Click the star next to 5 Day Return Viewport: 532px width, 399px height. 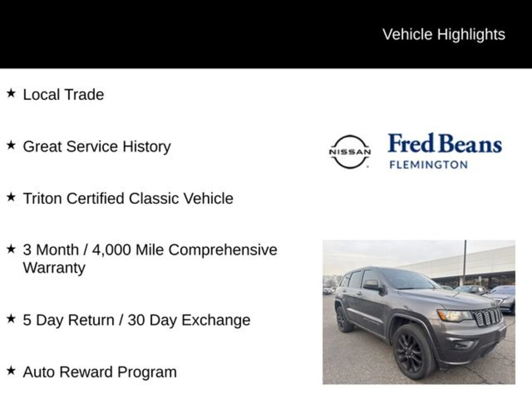tap(11, 319)
